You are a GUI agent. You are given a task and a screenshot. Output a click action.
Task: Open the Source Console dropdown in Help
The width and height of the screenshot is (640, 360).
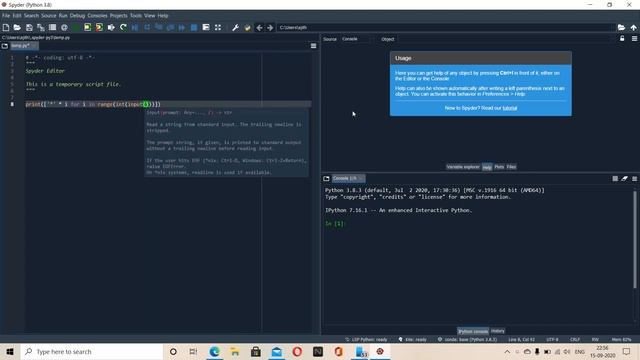[x=356, y=39]
